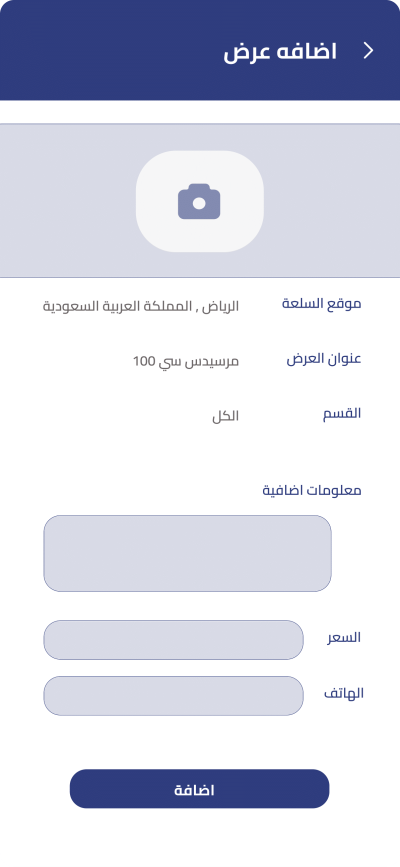The height and width of the screenshot is (867, 400).
Task: Click the القسم label
Action: coord(342,414)
